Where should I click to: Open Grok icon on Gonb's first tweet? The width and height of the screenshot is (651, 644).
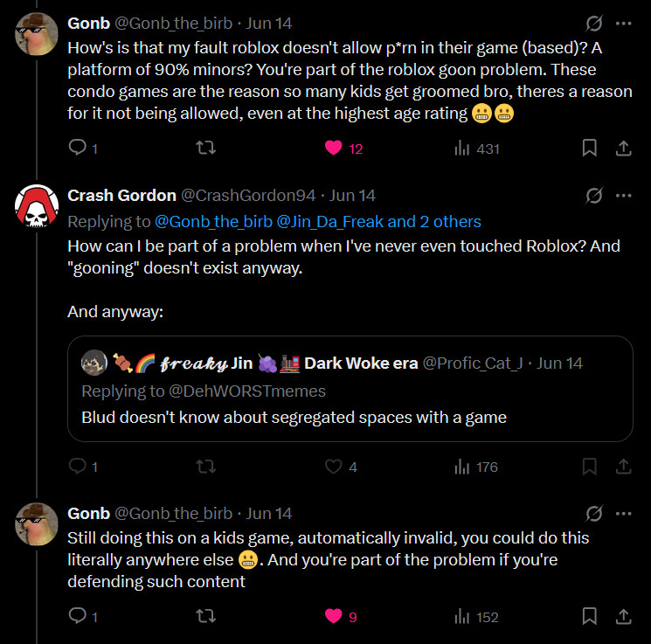click(593, 23)
